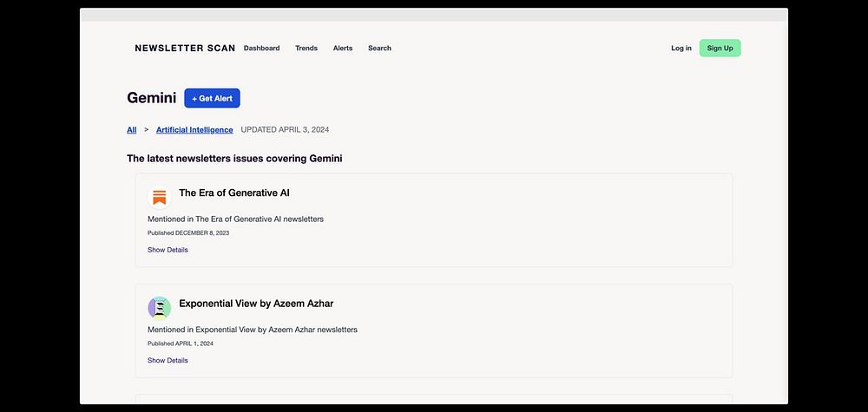Click the orange Era of Generative AI icon

pos(160,198)
